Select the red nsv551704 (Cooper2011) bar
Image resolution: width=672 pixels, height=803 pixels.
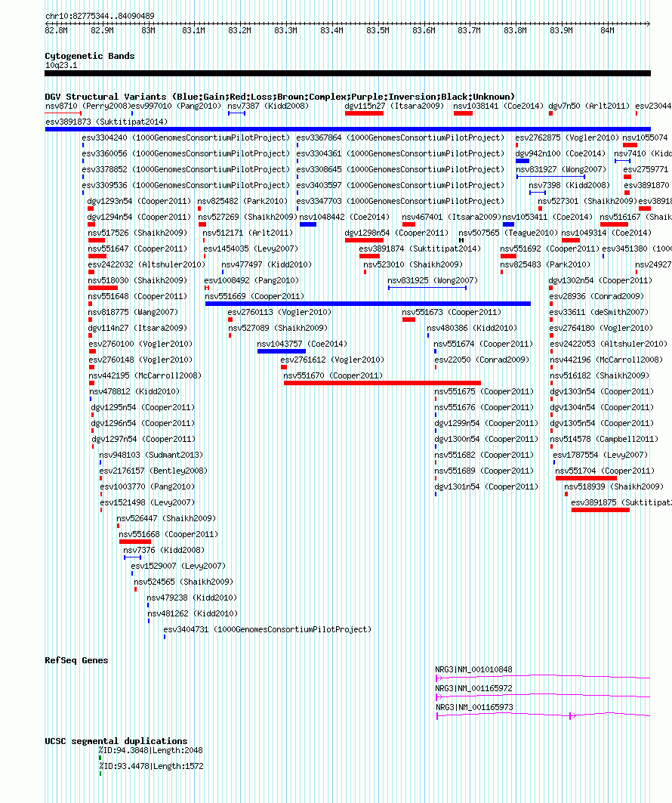[587, 478]
